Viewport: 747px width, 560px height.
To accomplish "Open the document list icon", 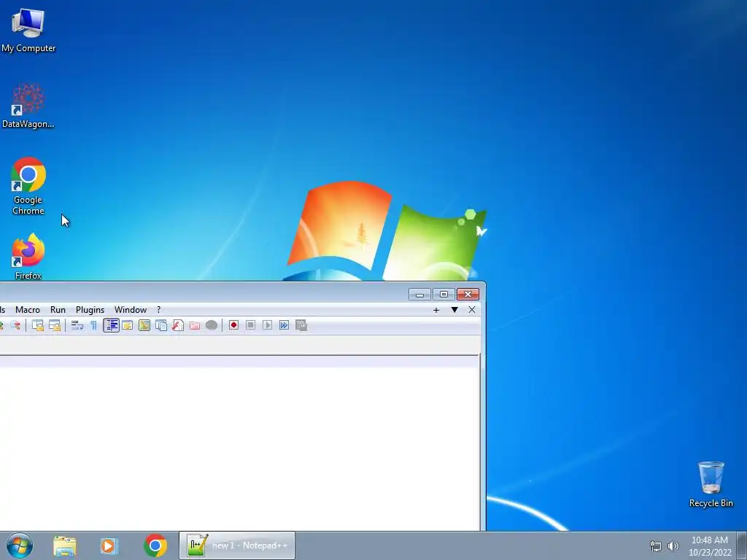I will click(x=161, y=326).
